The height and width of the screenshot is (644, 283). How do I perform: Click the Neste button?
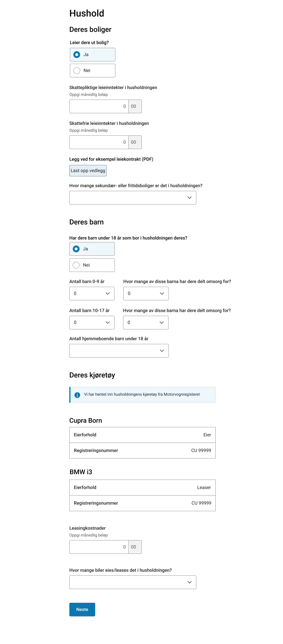click(82, 610)
